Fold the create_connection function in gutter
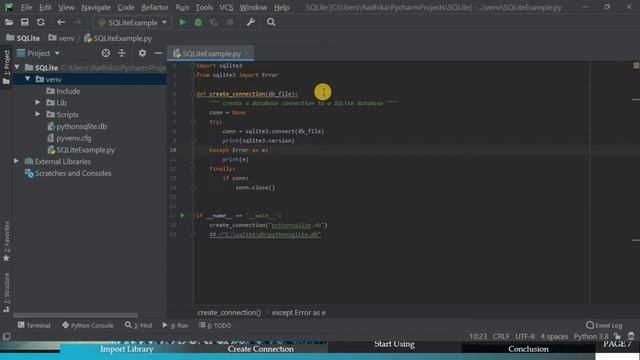This screenshot has height=360, width=640. [x=193, y=93]
